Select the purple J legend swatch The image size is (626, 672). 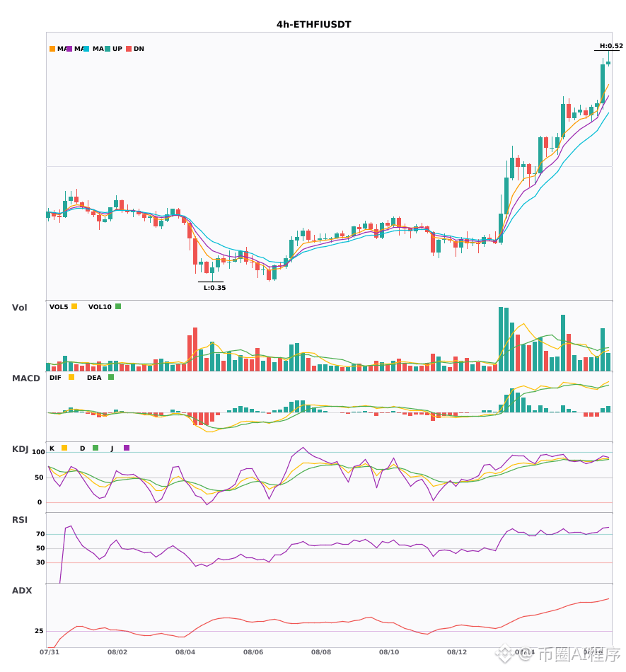pos(127,448)
